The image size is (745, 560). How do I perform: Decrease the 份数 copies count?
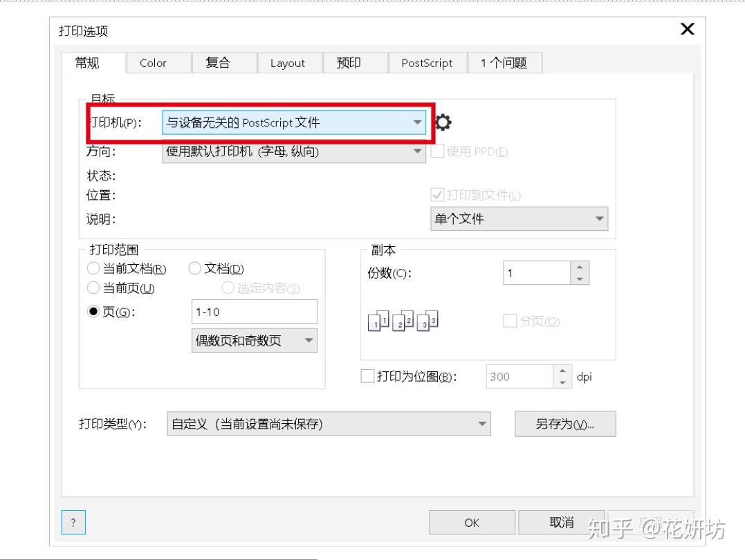[x=580, y=279]
